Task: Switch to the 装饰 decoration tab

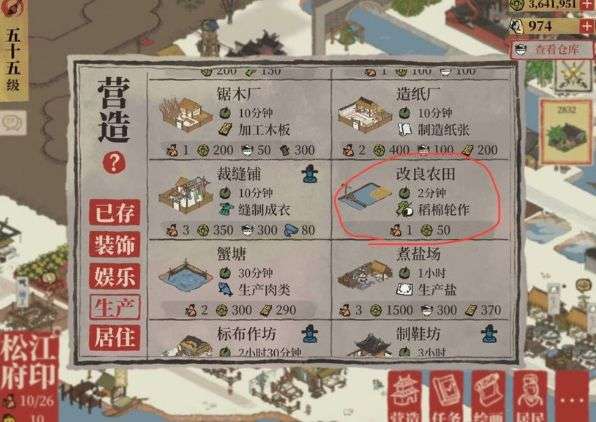Action: pos(114,244)
